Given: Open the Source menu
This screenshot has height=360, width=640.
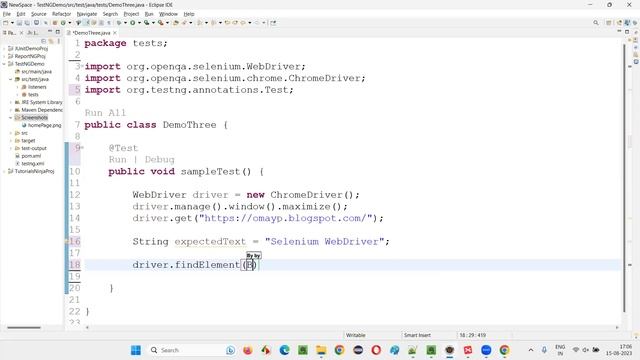Looking at the screenshot, I should point(39,14).
